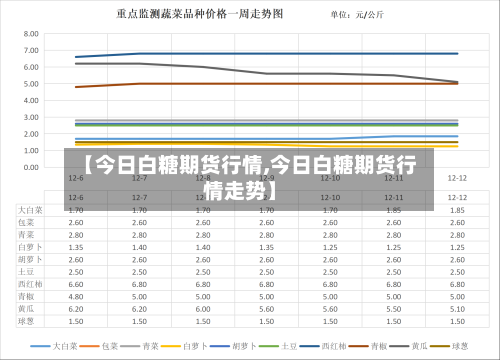The height and width of the screenshot is (360, 500).
Task: Select the y-axis label 4.00
Action: tap(31, 101)
